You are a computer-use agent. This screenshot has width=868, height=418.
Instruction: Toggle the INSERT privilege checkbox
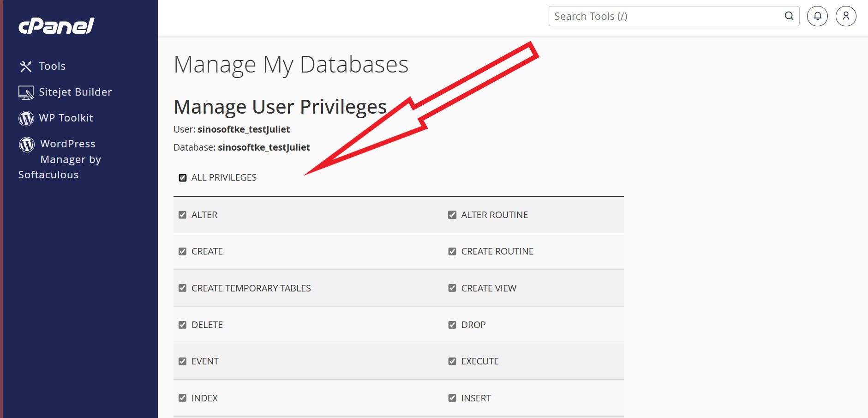(452, 398)
